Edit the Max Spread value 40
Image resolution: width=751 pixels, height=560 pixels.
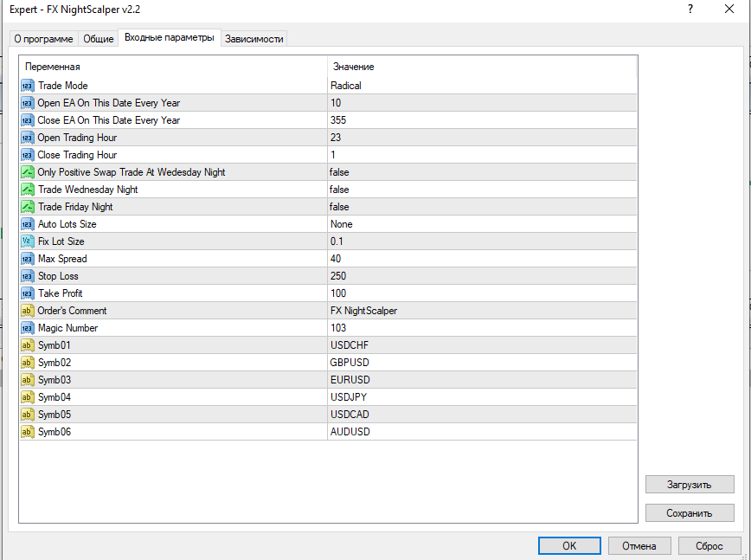point(336,259)
